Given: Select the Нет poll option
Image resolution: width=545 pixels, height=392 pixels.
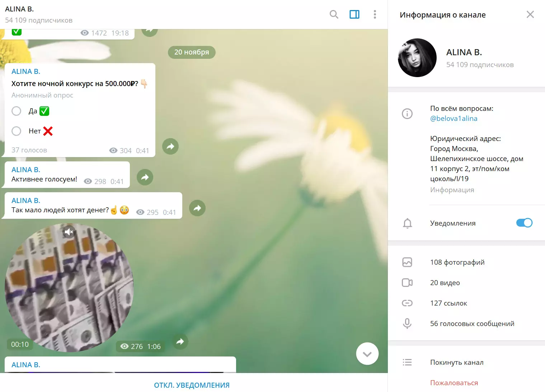Looking at the screenshot, I should pyautogui.click(x=17, y=131).
